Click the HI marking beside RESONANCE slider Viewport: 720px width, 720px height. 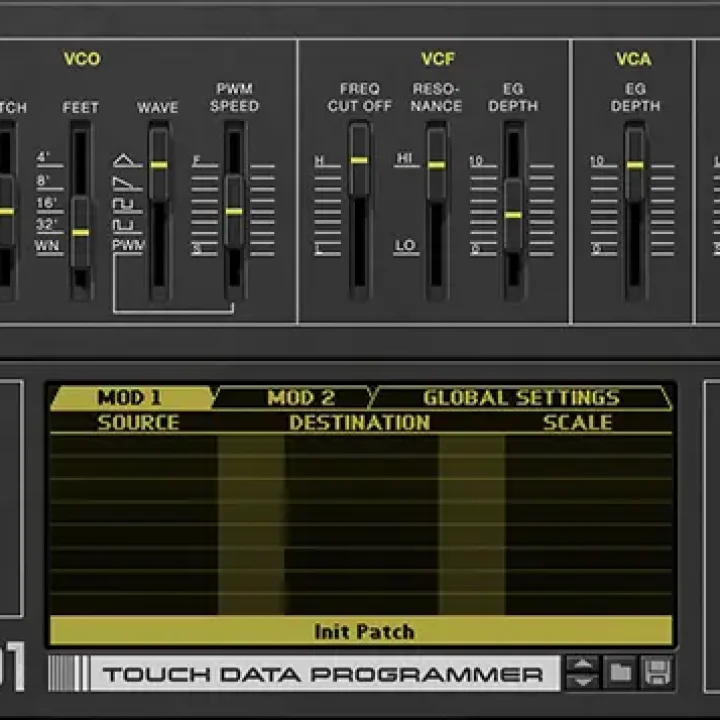(405, 158)
